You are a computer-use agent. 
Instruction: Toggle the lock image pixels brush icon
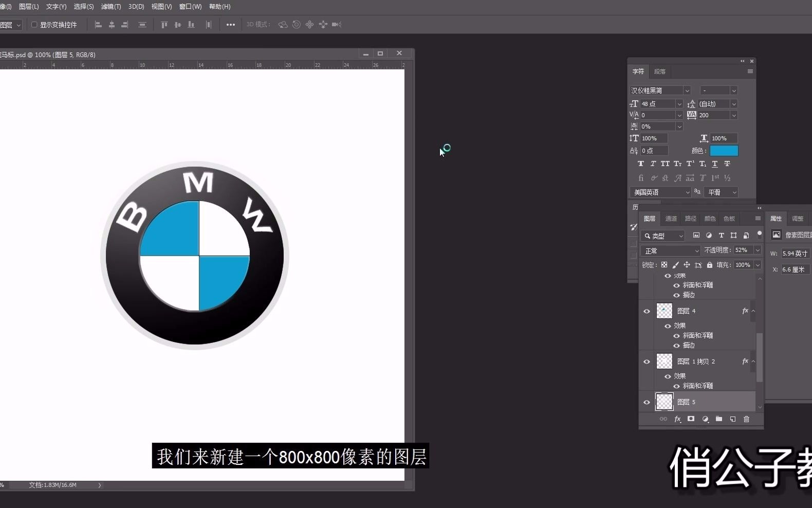(x=676, y=265)
